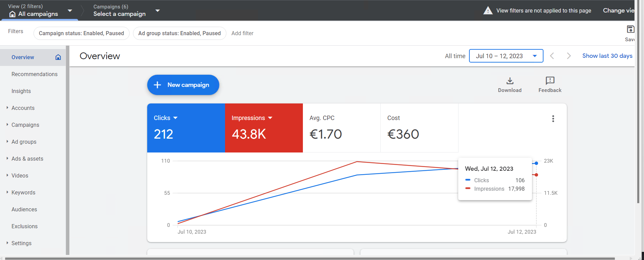Image resolution: width=644 pixels, height=260 pixels.
Task: Open the Clicks metric dropdown
Action: tap(175, 118)
